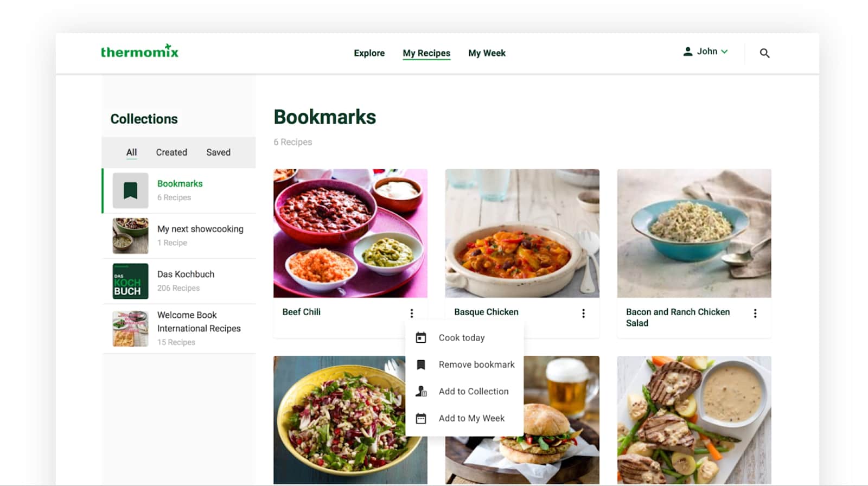This screenshot has height=486, width=868.
Task: Click the bookmark icon on the Bookmarks collection
Action: pyautogui.click(x=130, y=190)
